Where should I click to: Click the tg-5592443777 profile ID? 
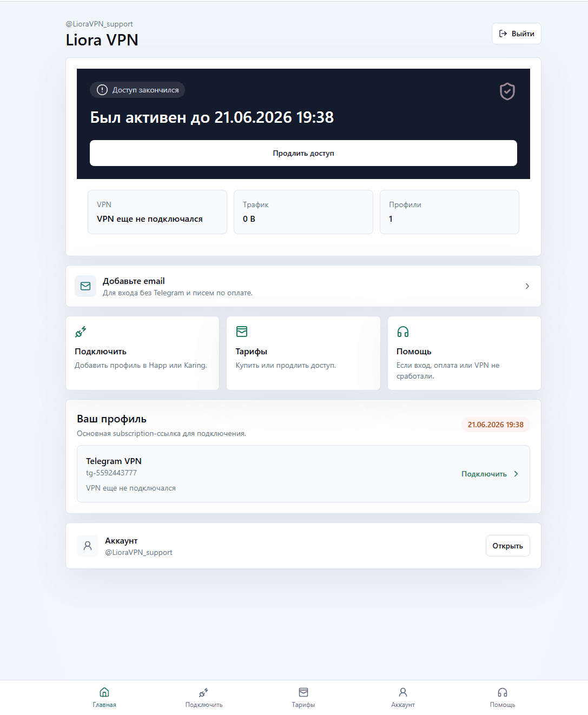click(111, 473)
